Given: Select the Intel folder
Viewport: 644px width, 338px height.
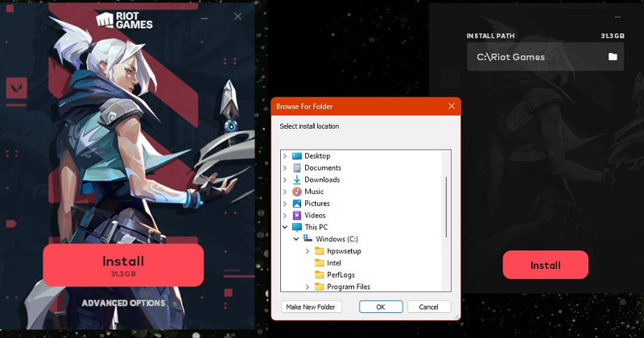Looking at the screenshot, I should pos(333,263).
